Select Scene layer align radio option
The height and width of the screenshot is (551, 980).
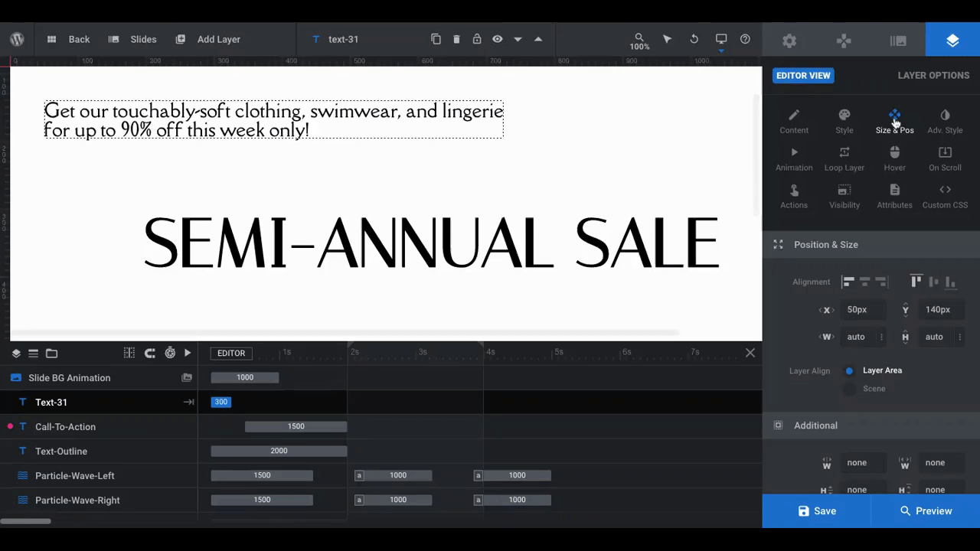click(849, 389)
